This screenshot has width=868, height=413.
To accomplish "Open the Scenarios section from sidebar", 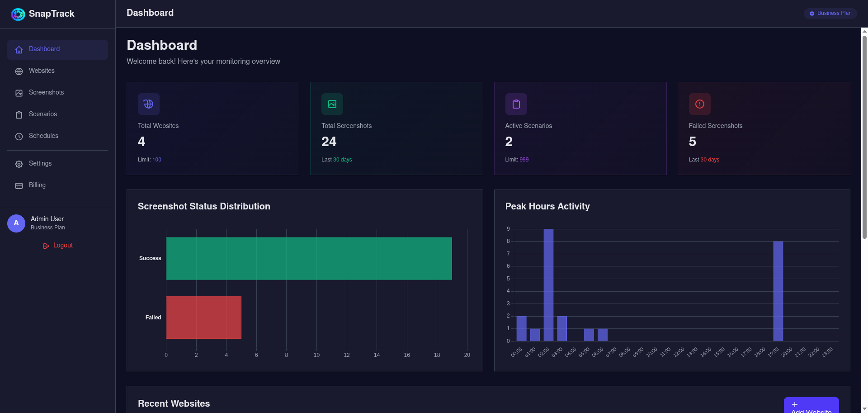I will coord(42,114).
